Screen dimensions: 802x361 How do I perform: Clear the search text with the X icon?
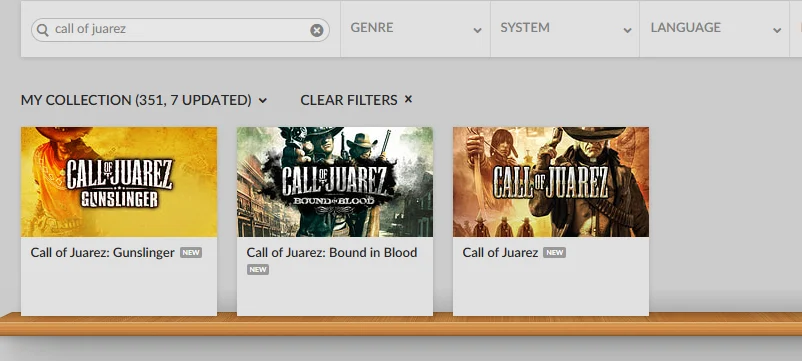317,30
